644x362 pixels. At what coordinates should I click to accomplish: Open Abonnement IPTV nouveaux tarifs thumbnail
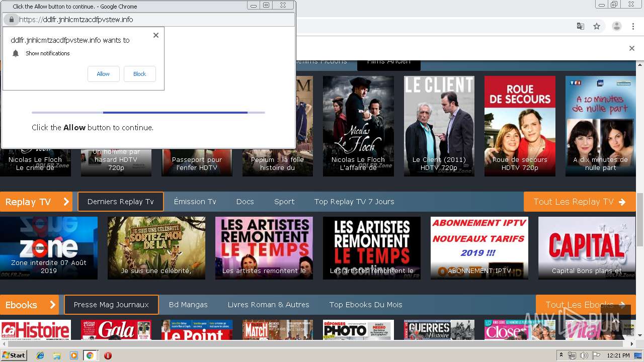[479, 248]
